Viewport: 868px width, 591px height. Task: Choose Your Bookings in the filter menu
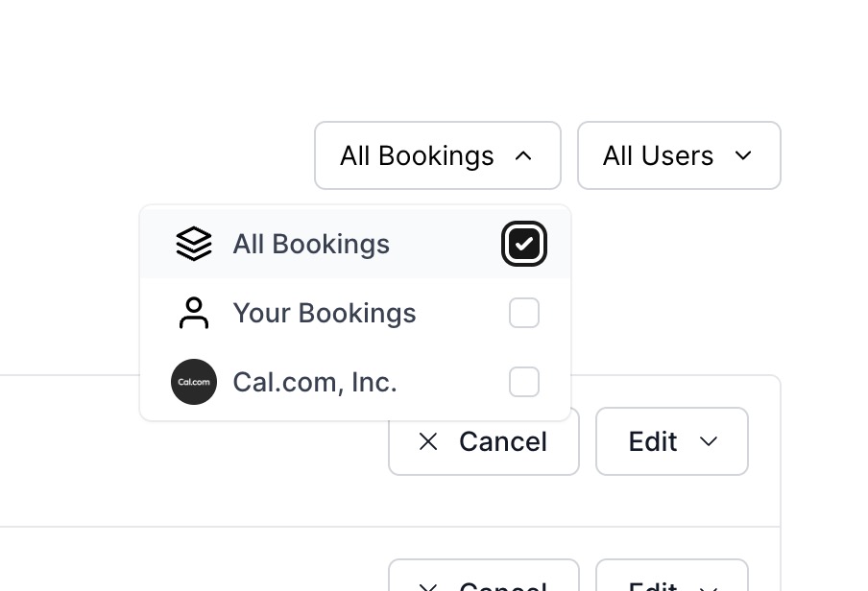(x=324, y=313)
